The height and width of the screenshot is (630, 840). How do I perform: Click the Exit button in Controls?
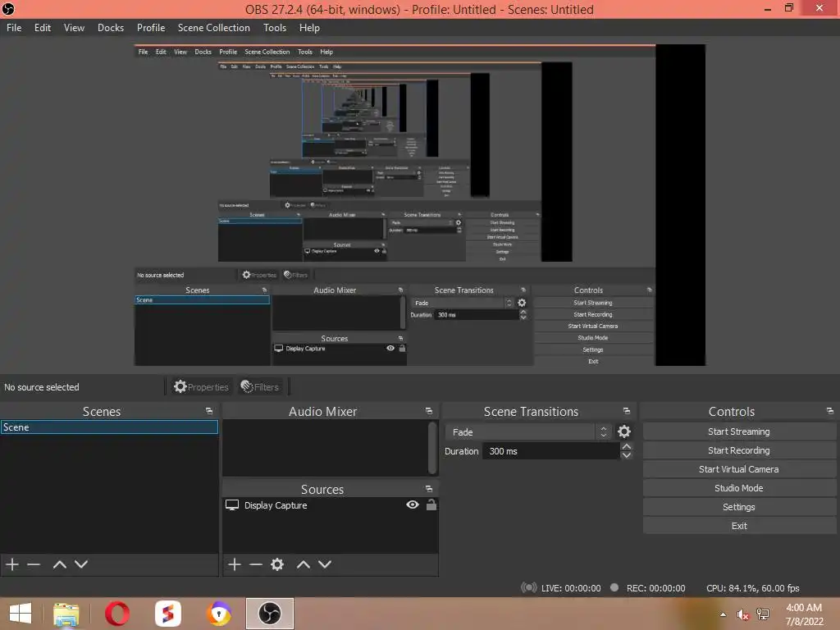pyautogui.click(x=739, y=526)
